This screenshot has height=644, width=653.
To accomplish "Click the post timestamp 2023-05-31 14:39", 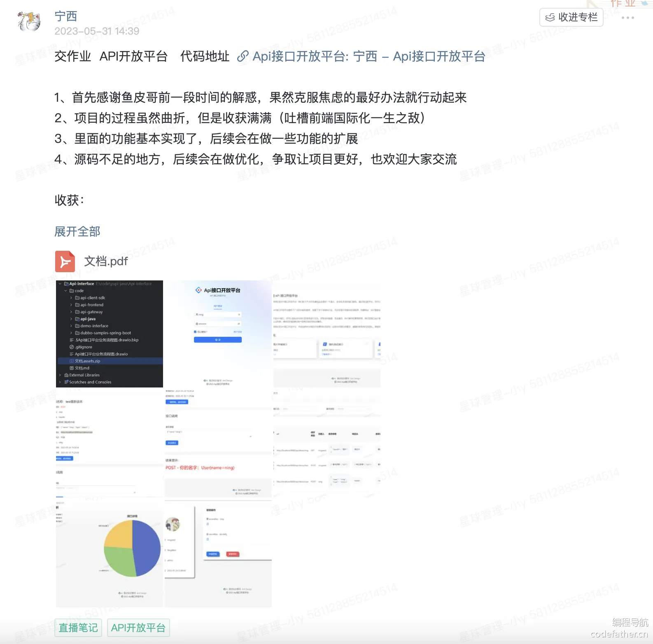I will tap(97, 31).
